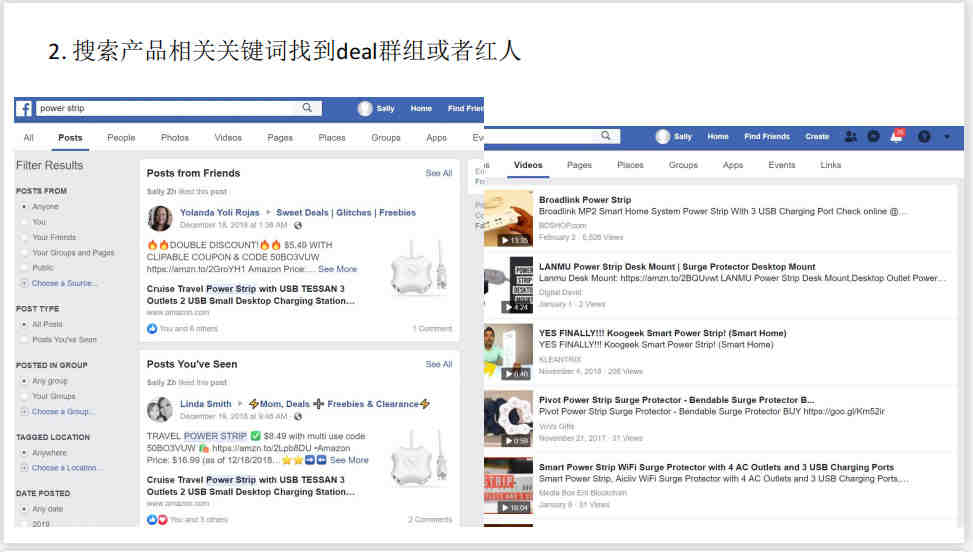Click Create in right window header
Screen dimensions: 973x552
817,136
